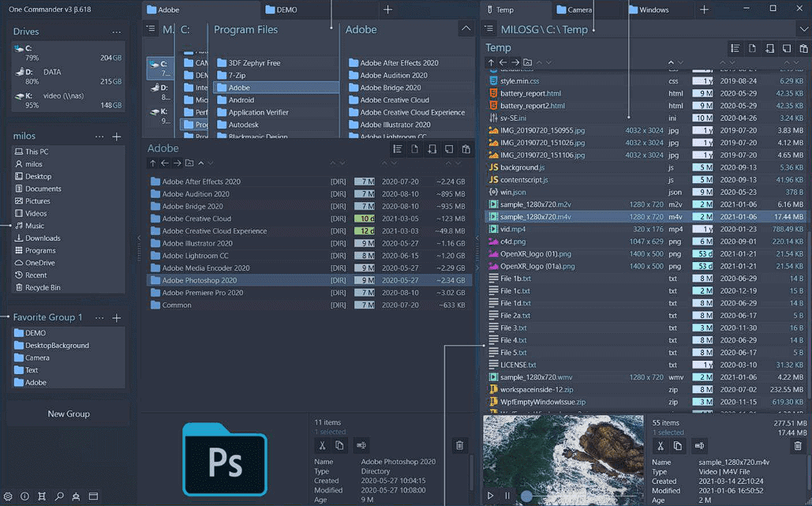Click the video preview seek slider handle
Viewport: 812px width, 506px height.
click(526, 497)
